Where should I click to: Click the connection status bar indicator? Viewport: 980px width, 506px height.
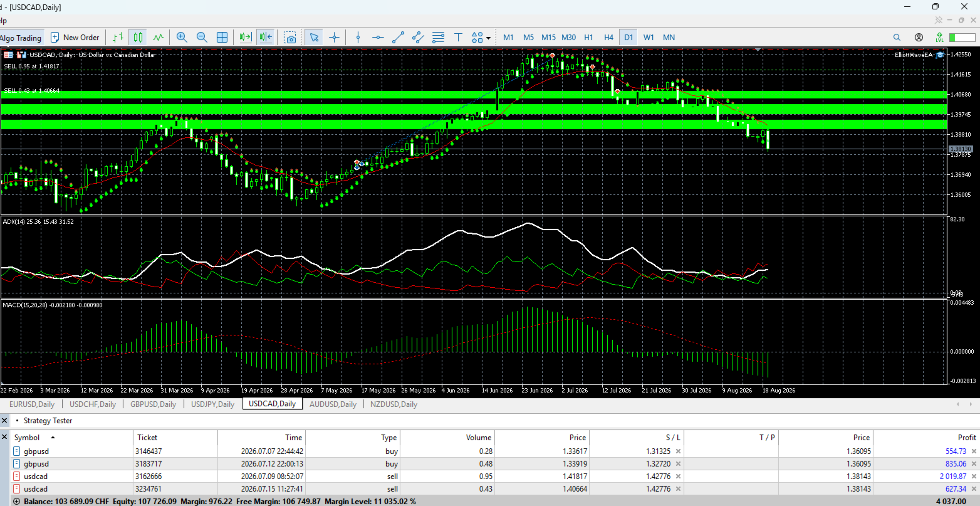pyautogui.click(x=962, y=38)
